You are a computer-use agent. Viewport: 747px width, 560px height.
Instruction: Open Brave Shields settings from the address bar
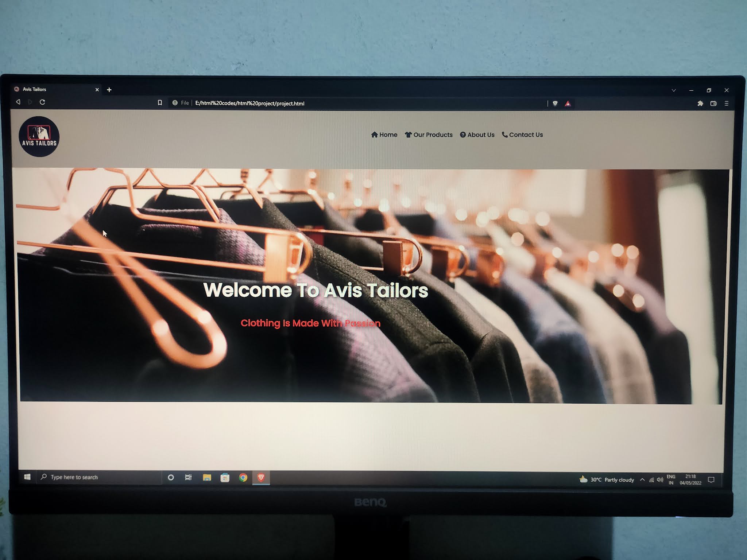pos(555,103)
